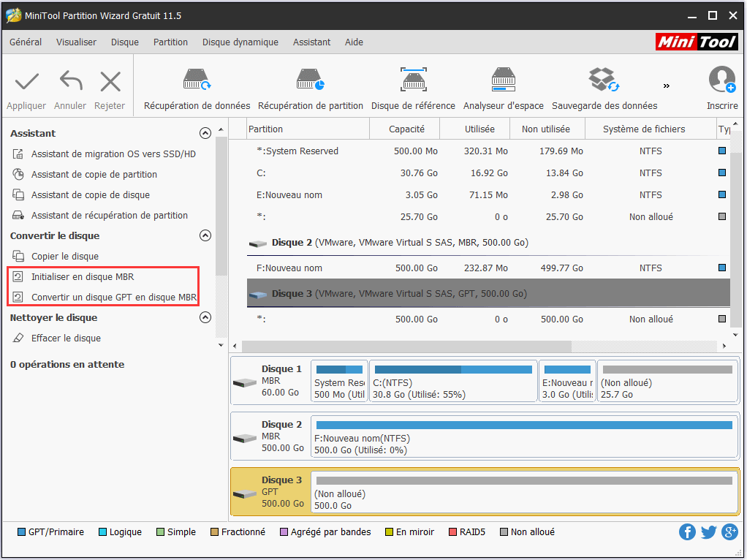Open the Assistant menu
Viewport: 747px width, 560px height.
(311, 42)
